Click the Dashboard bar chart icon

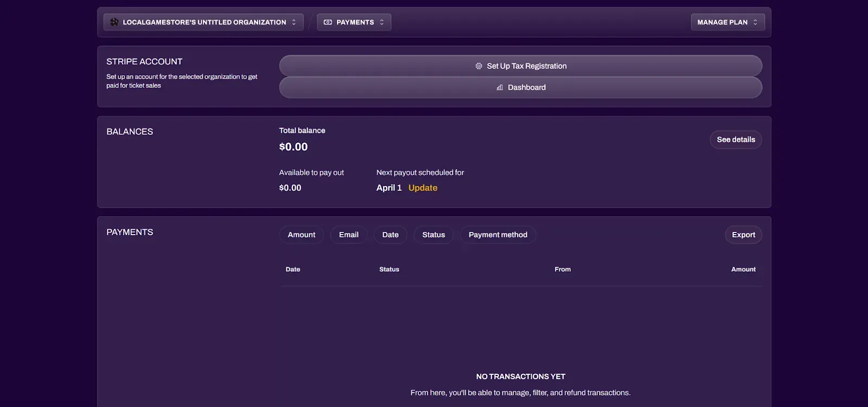500,87
